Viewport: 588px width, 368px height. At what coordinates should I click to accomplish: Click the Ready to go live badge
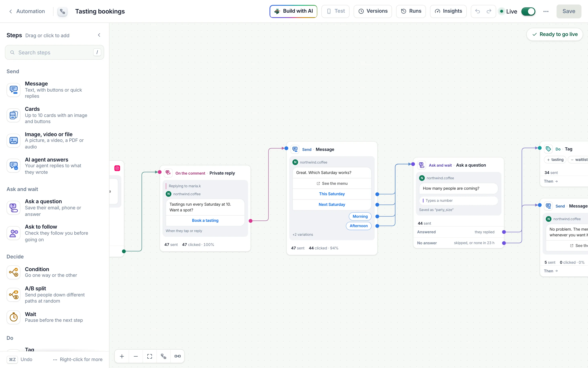pos(555,34)
